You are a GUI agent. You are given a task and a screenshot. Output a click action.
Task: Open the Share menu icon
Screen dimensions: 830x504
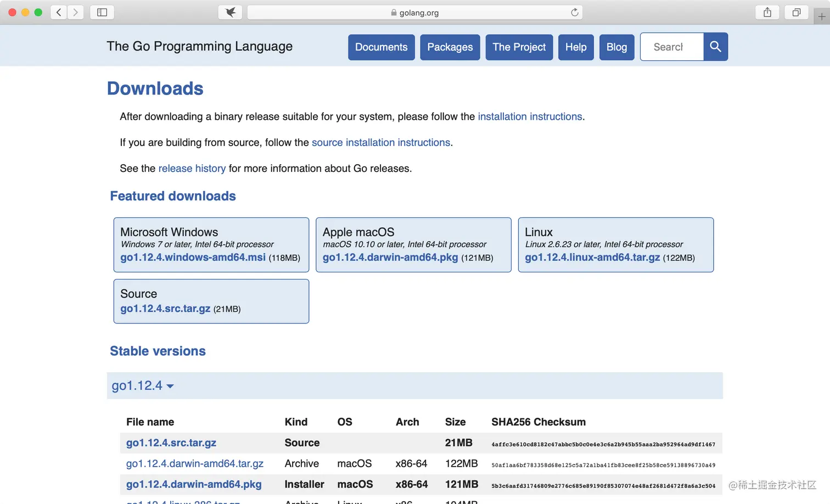click(767, 12)
